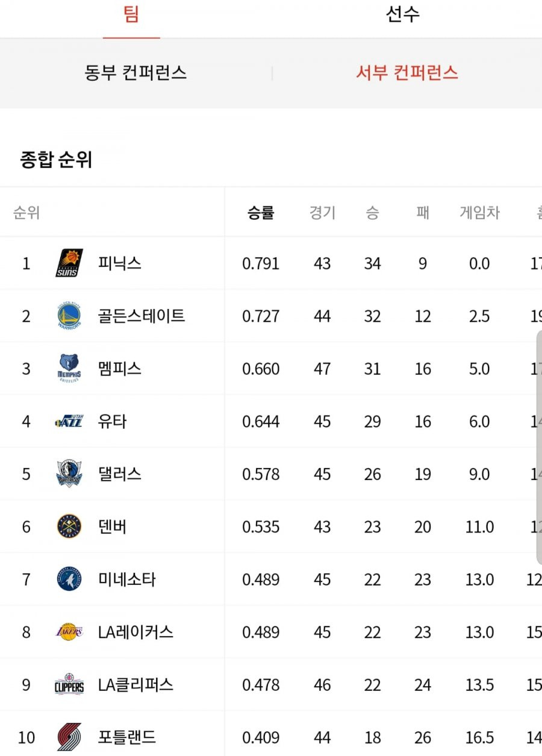Tap the LA Clippers logo

[69, 684]
